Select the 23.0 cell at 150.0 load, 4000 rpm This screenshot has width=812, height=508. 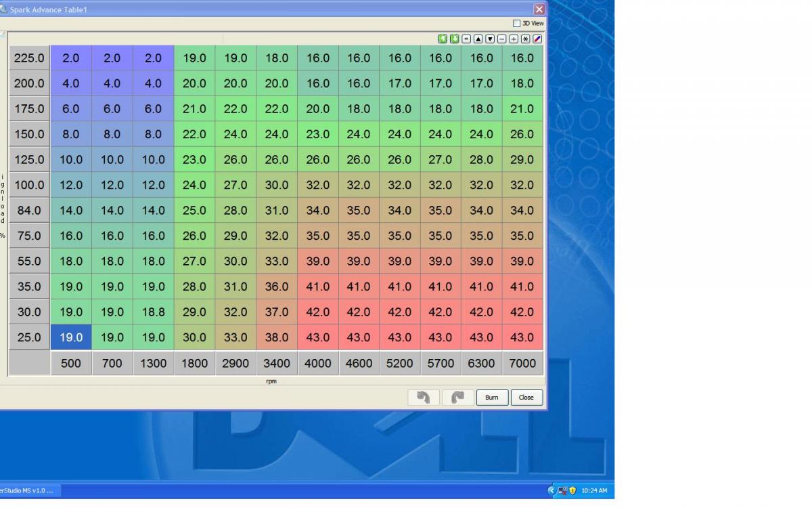317,134
